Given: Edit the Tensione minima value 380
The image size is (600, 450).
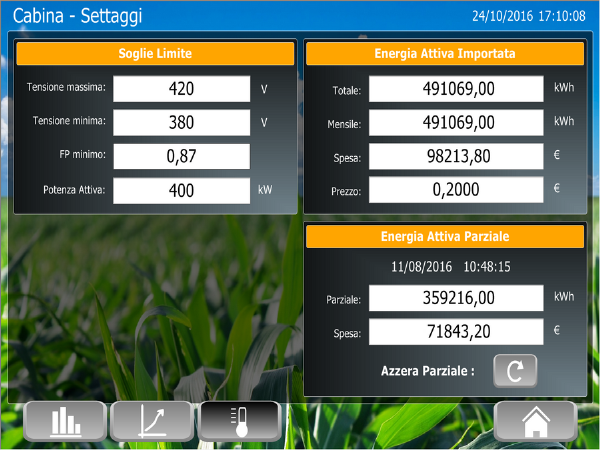Looking at the screenshot, I should [x=181, y=122].
